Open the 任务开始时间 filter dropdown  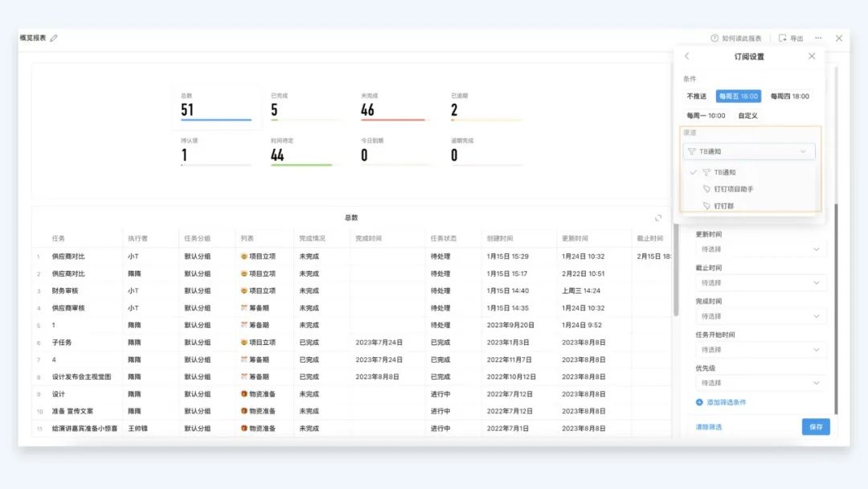(x=760, y=349)
